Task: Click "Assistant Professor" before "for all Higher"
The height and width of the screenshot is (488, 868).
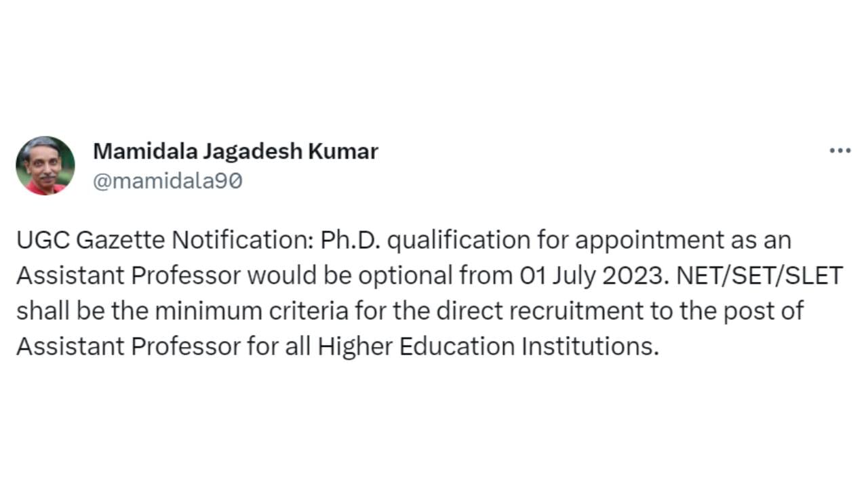Action: pyautogui.click(x=128, y=347)
